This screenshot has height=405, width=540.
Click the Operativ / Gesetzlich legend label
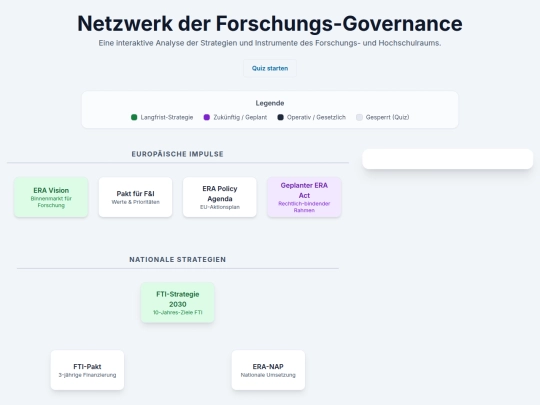point(316,117)
